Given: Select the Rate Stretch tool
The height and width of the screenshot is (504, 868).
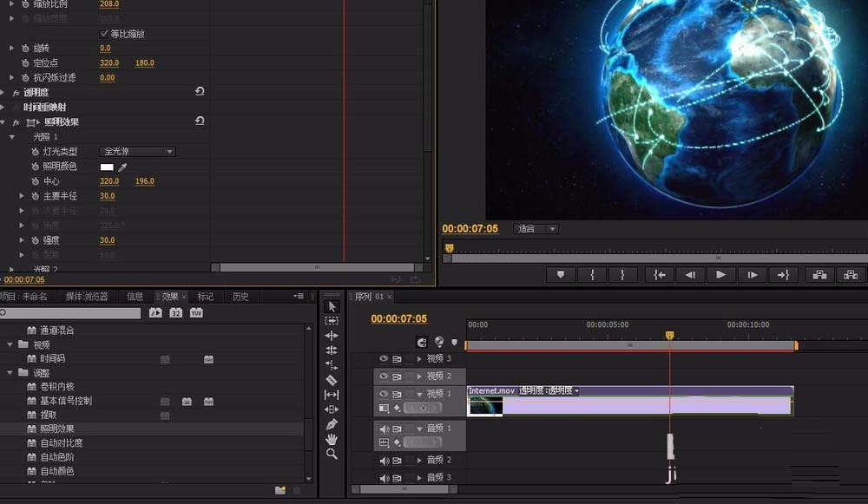Looking at the screenshot, I should (x=332, y=365).
